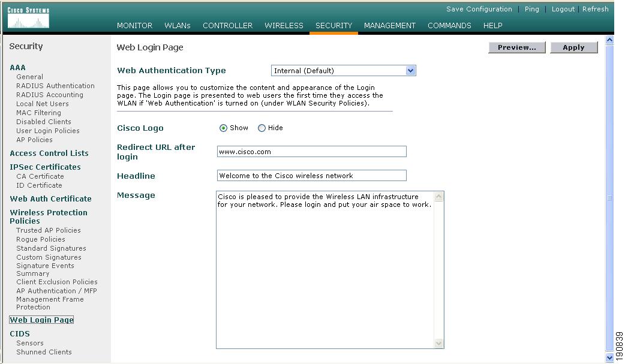Click the Cisco Systems logo

[28, 17]
